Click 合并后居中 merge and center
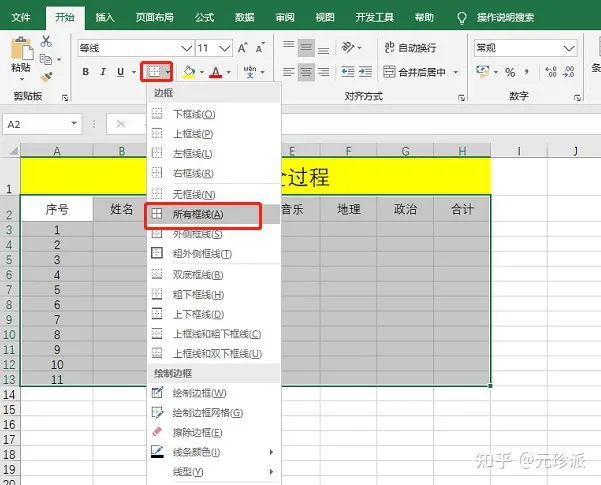The image size is (601, 485). click(414, 72)
